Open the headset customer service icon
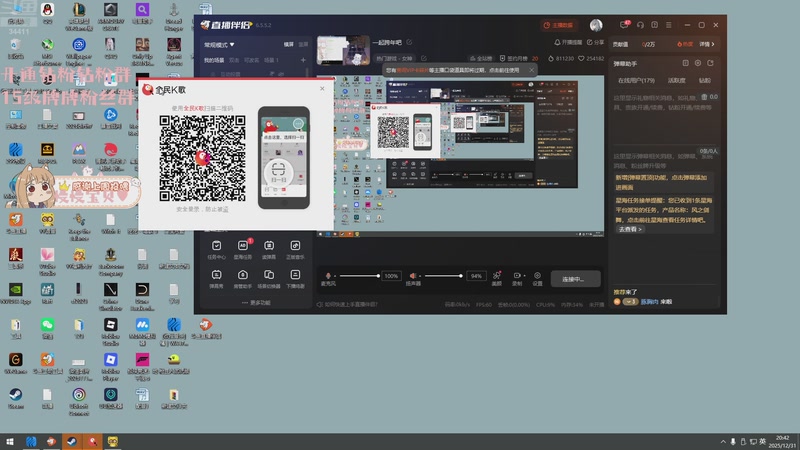 point(640,24)
